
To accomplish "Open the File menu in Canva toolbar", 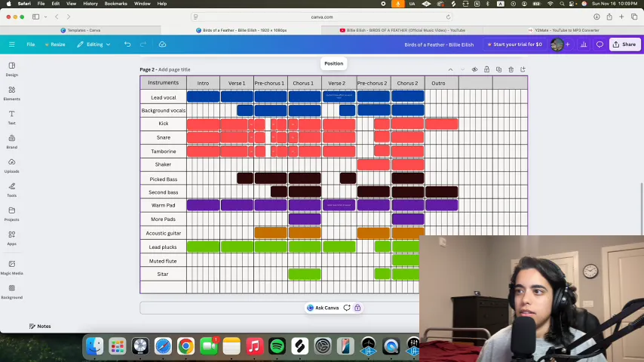I will point(31,44).
